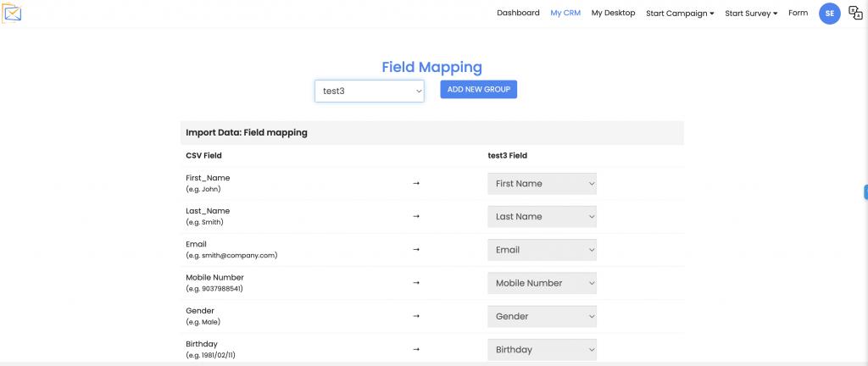Viewport: 868px width, 366px height.
Task: Open My Desktop menu item
Action: (613, 13)
